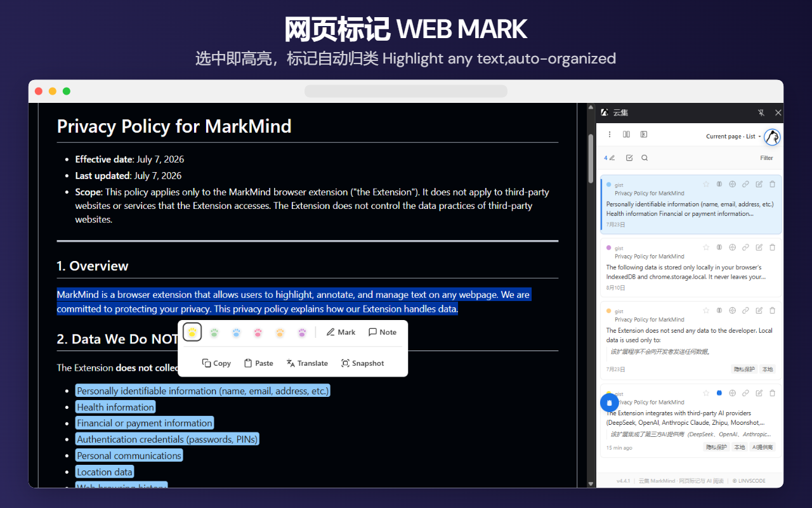Star the 'following data is stored' card
Screen dimensions: 812x508
tap(706, 248)
